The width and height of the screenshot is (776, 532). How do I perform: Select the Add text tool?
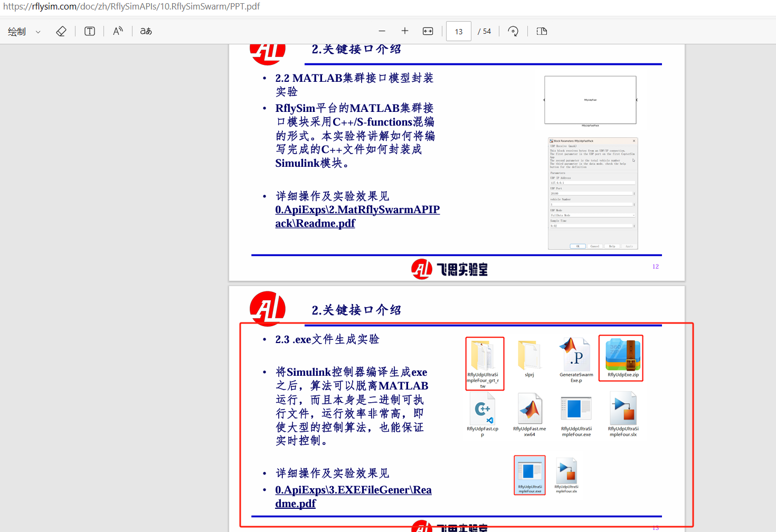click(90, 32)
